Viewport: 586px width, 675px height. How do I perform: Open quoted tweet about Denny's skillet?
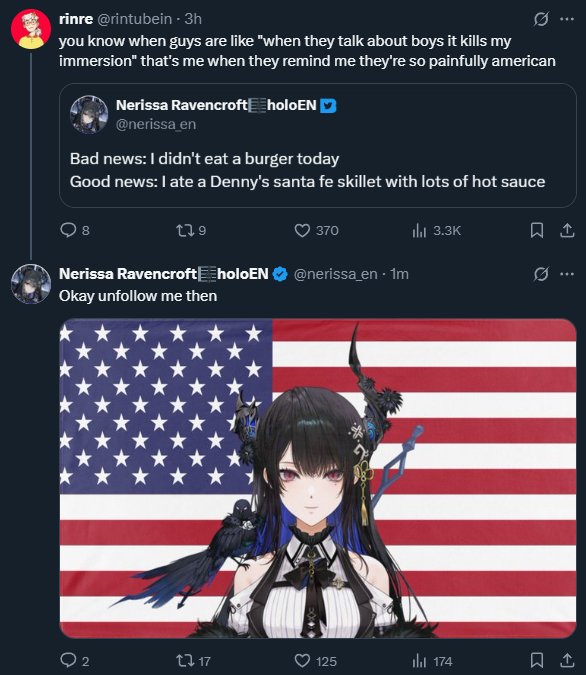tap(318, 146)
